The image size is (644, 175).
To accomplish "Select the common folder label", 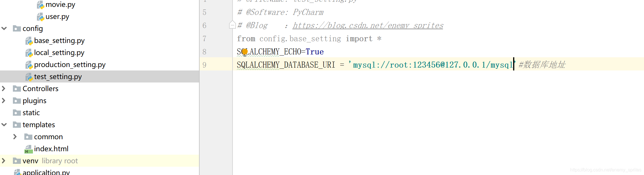I will [48, 137].
